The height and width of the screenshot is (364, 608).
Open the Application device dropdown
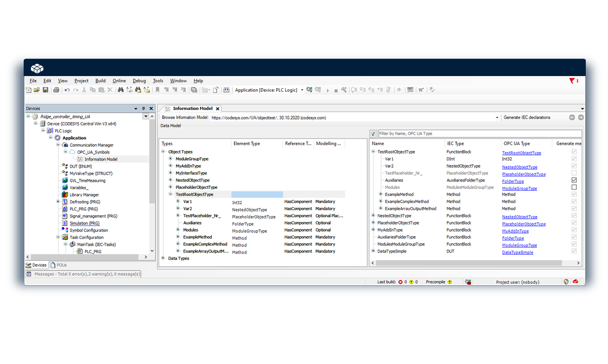302,90
